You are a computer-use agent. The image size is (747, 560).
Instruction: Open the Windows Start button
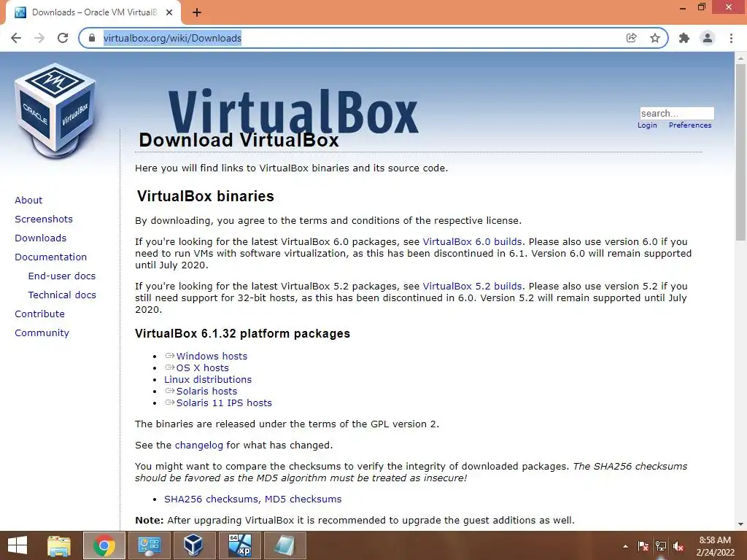(x=18, y=545)
